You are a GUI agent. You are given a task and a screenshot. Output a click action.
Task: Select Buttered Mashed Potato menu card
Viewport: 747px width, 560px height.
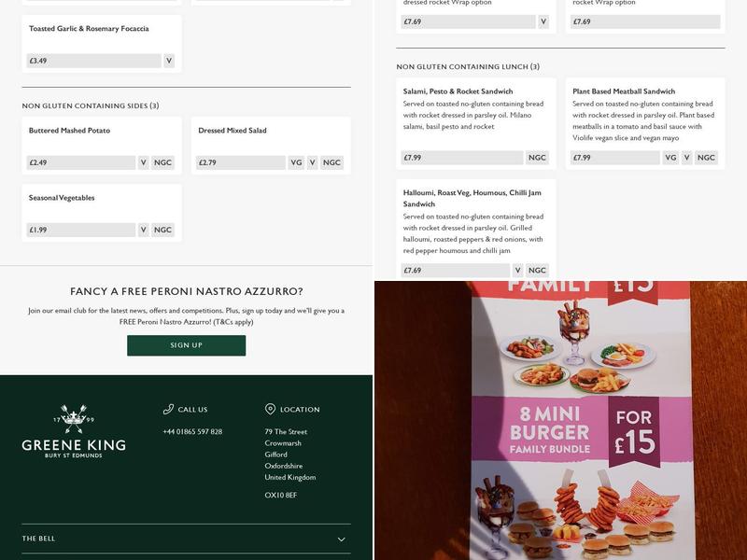[x=102, y=146]
